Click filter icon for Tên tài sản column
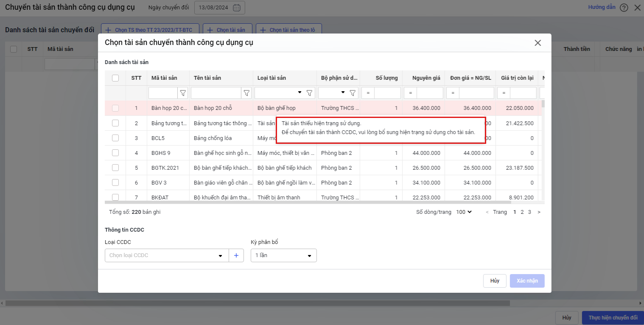Image resolution: width=644 pixels, height=325 pixels. tap(246, 93)
